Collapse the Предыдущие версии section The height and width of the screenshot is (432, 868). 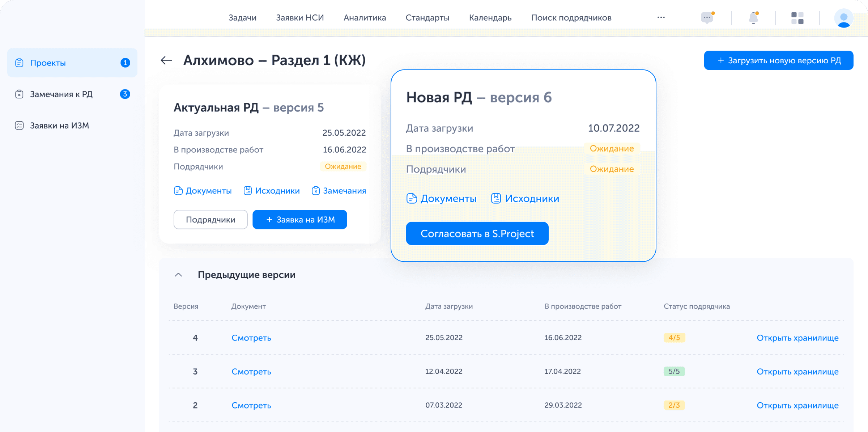click(178, 275)
